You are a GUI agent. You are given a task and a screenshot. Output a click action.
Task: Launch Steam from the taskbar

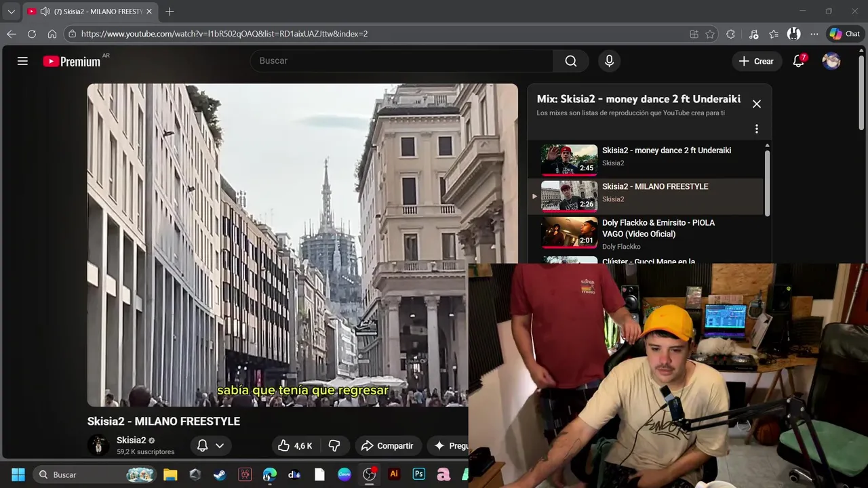coord(220,474)
